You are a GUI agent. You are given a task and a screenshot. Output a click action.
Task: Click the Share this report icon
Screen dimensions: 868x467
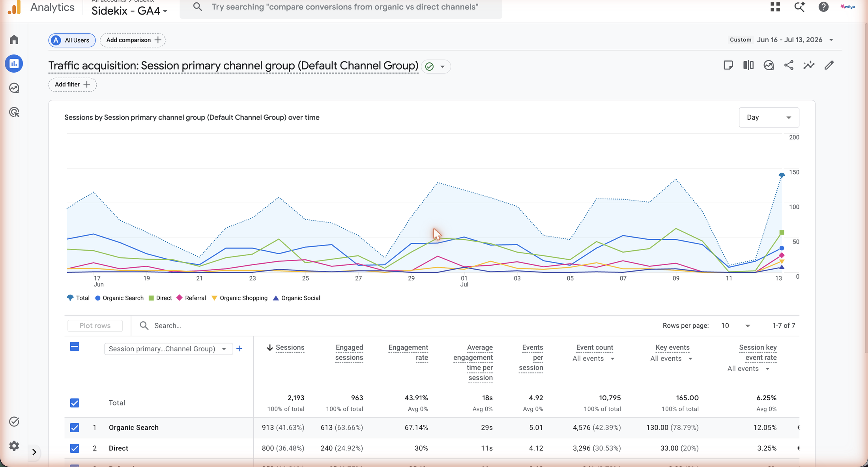coord(789,65)
